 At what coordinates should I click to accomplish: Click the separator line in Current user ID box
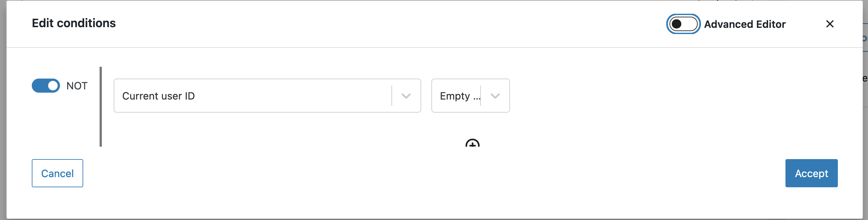(x=391, y=96)
